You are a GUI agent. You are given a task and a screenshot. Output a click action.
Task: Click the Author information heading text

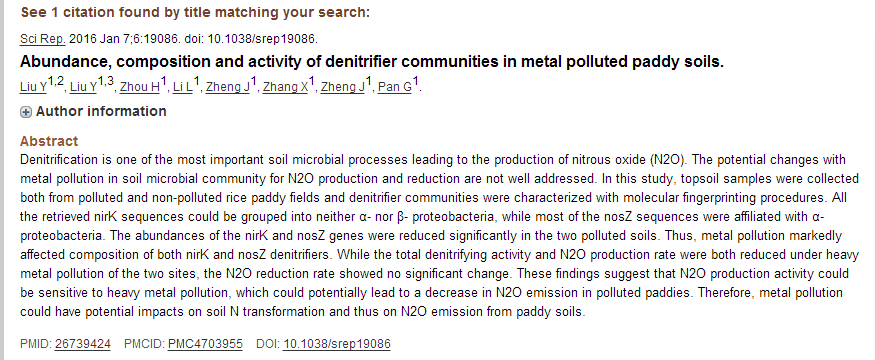(101, 112)
